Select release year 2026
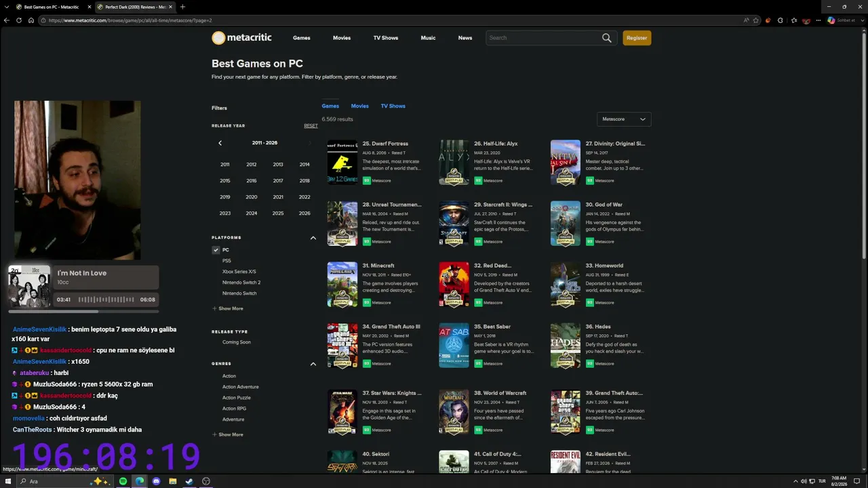Screen dimensions: 868x488 304,213
